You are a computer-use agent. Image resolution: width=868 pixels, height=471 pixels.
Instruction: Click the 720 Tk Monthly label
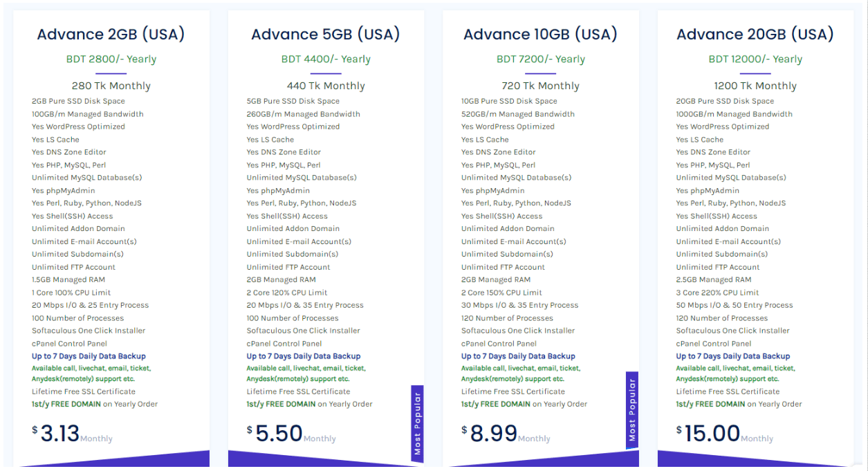(540, 86)
